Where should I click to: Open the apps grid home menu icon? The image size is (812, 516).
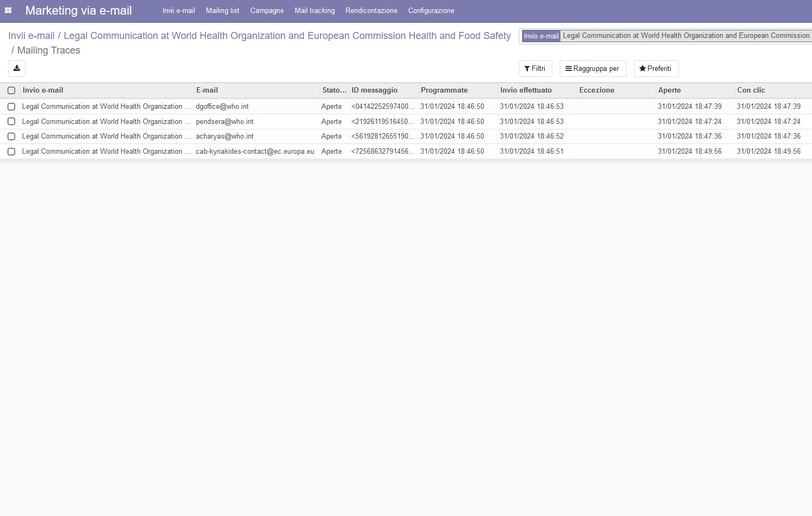8,10
